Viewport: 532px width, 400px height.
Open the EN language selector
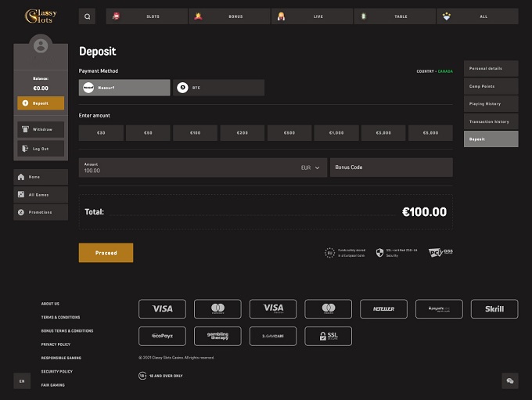(22, 381)
